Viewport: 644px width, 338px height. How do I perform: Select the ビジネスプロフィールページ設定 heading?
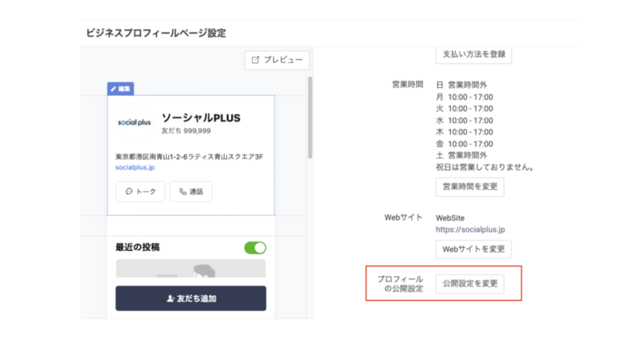[x=156, y=33]
